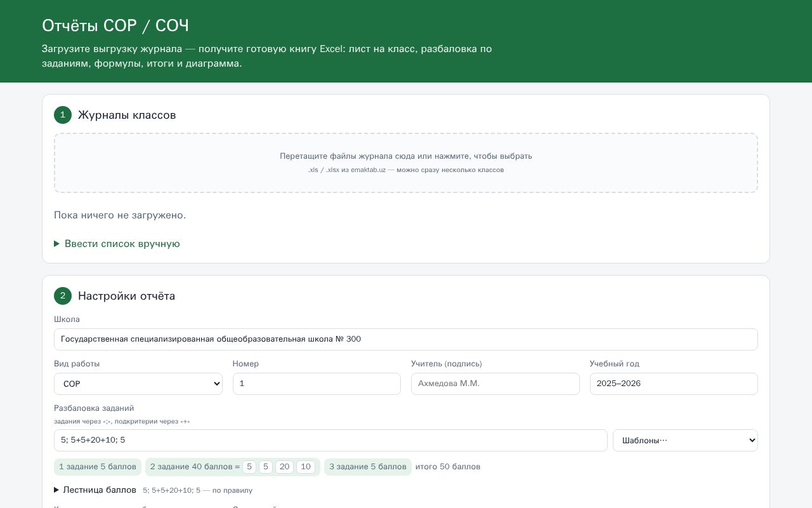Click the '.xls / .xlsx из emaktab.uz' hint text
The image size is (812, 508).
pyautogui.click(x=406, y=170)
